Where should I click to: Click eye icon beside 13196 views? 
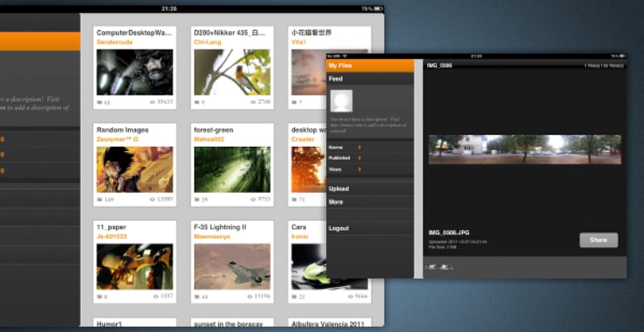250,296
